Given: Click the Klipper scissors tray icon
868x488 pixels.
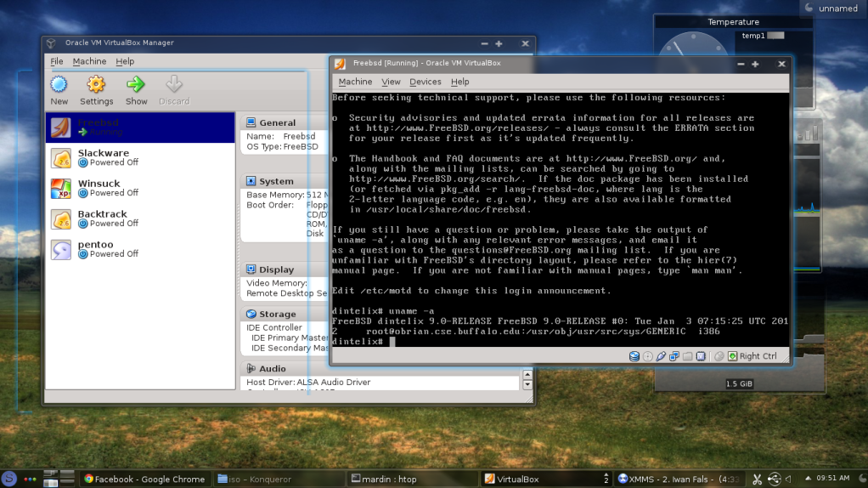Looking at the screenshot, I should pos(758,479).
